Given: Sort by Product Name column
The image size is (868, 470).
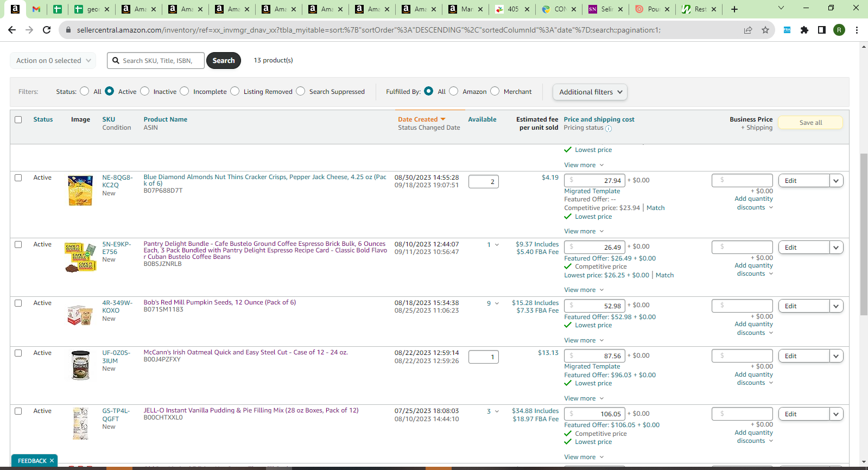Looking at the screenshot, I should [x=166, y=119].
